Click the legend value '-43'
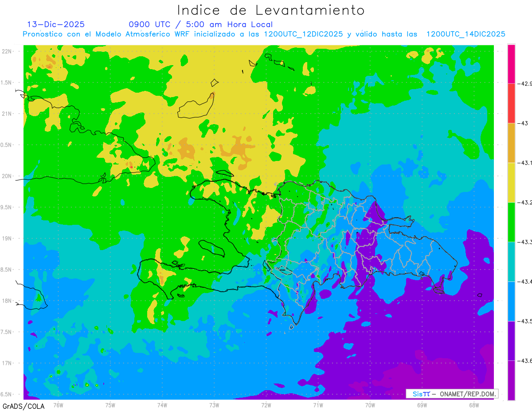This screenshot has width=532, height=411. tap(523, 123)
